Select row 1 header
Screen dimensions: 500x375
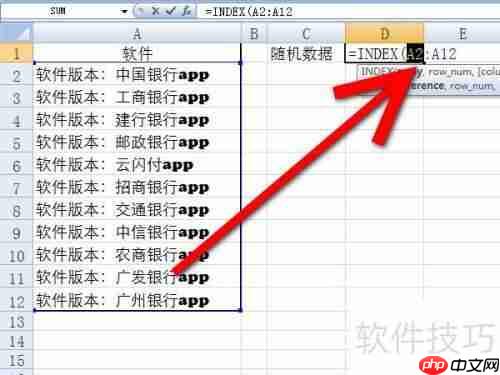(x=16, y=53)
